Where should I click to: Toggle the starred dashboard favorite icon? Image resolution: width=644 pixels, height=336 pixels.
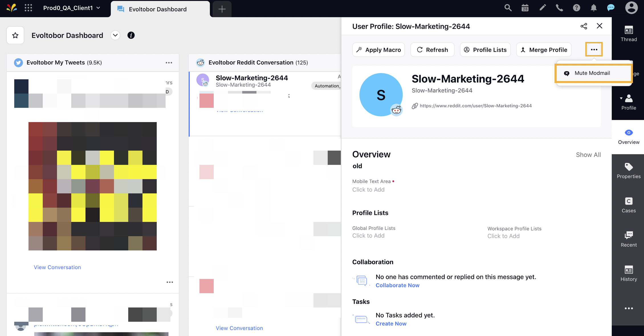click(x=15, y=35)
